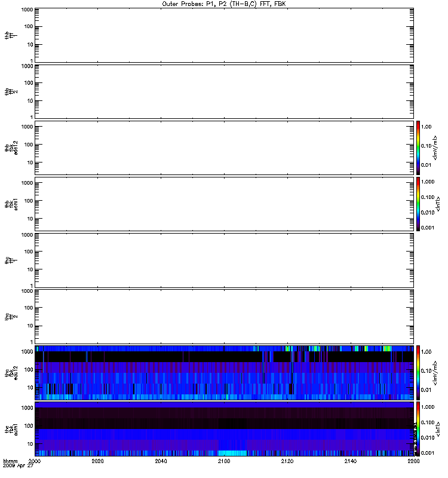Click the 2120 time axis label
The height and width of the screenshot is (478, 448).
pyautogui.click(x=287, y=461)
